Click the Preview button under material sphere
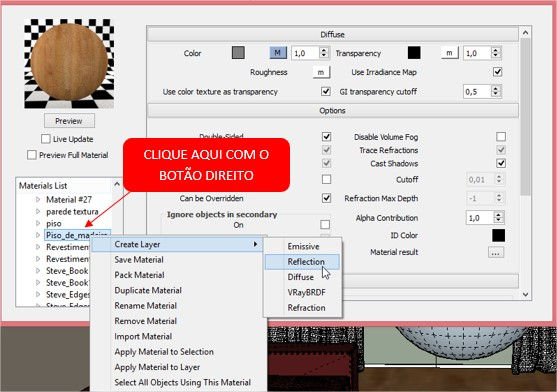The height and width of the screenshot is (392, 557). [69, 121]
